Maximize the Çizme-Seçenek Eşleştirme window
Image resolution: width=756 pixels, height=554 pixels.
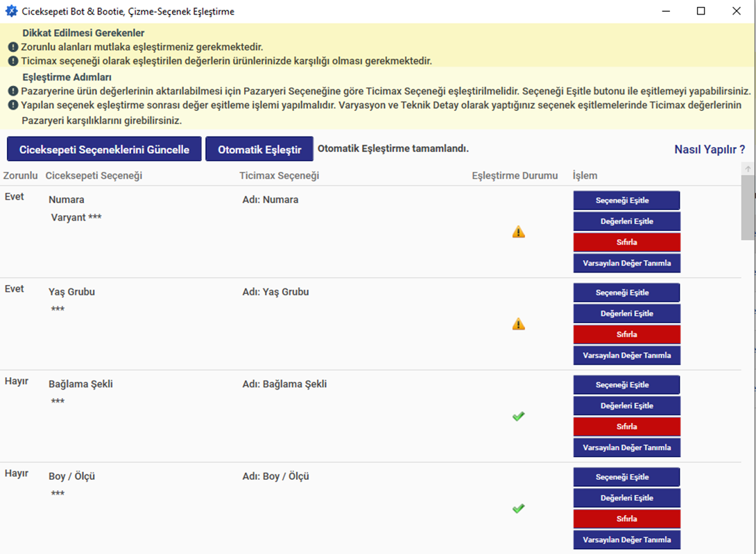(701, 11)
